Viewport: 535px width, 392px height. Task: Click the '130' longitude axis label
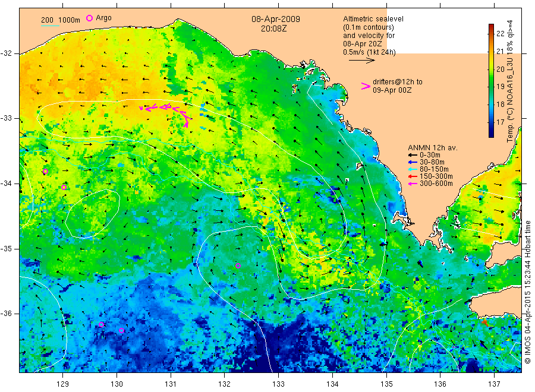pyautogui.click(x=117, y=384)
